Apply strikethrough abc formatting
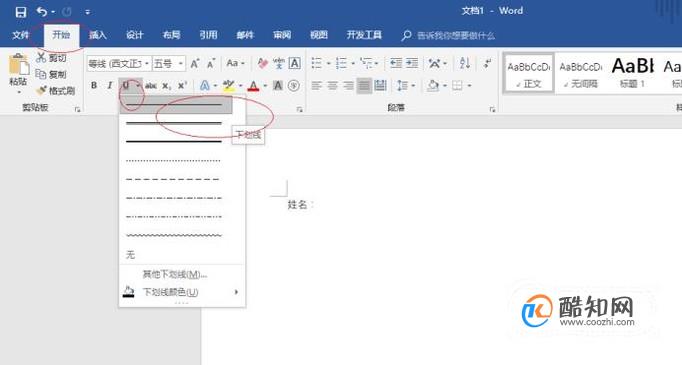 pyautogui.click(x=150, y=86)
